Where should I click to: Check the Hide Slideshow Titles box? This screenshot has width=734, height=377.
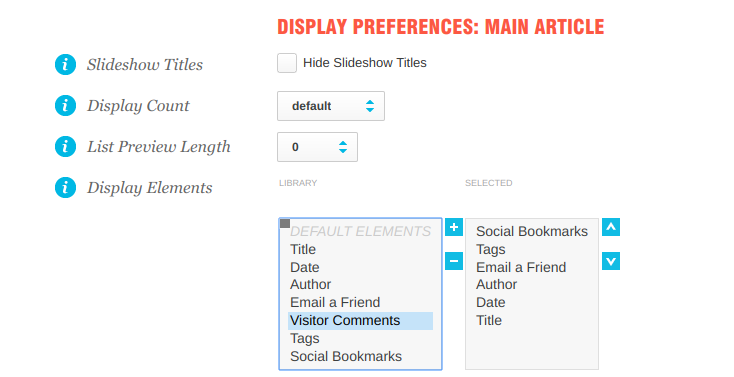pyautogui.click(x=287, y=63)
